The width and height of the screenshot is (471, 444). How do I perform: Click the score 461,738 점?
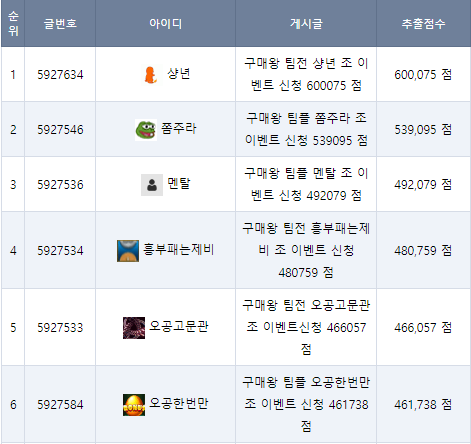point(423,405)
